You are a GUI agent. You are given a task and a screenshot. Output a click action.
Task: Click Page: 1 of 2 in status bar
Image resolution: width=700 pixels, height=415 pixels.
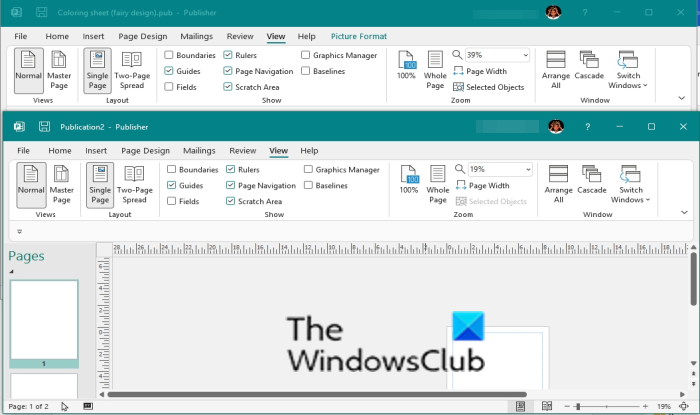pyautogui.click(x=28, y=407)
